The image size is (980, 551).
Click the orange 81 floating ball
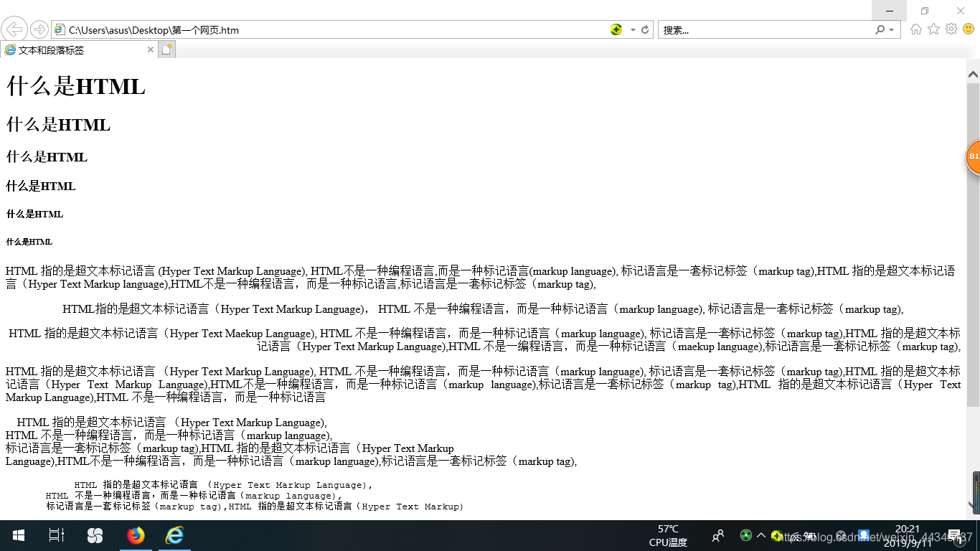click(973, 156)
